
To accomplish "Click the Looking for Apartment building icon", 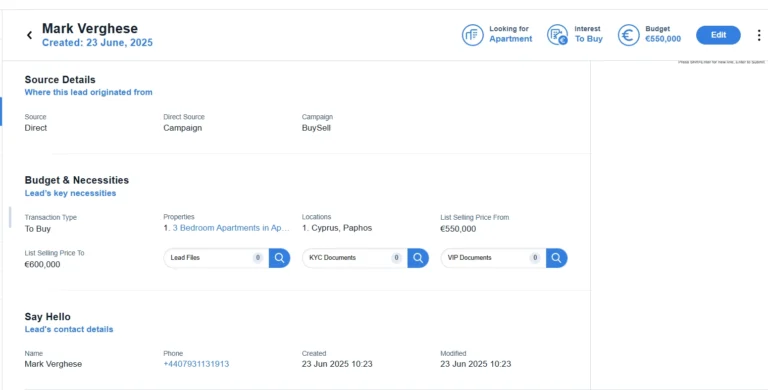I will pyautogui.click(x=472, y=35).
